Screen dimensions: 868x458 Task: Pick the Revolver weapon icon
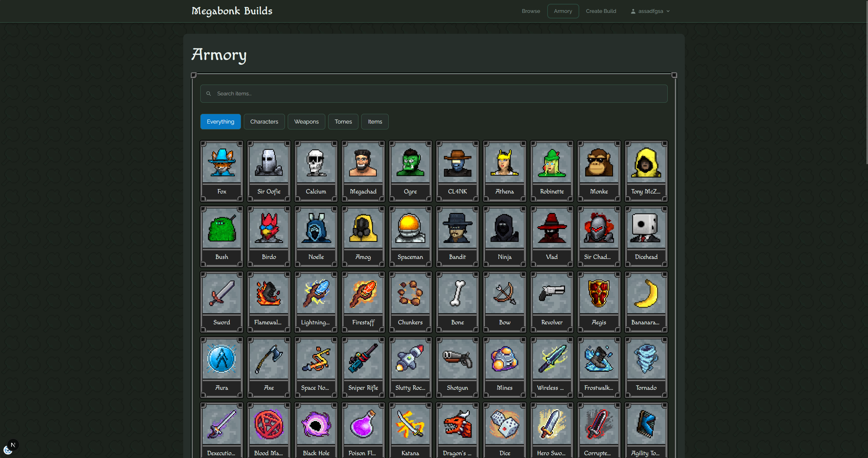(552, 294)
